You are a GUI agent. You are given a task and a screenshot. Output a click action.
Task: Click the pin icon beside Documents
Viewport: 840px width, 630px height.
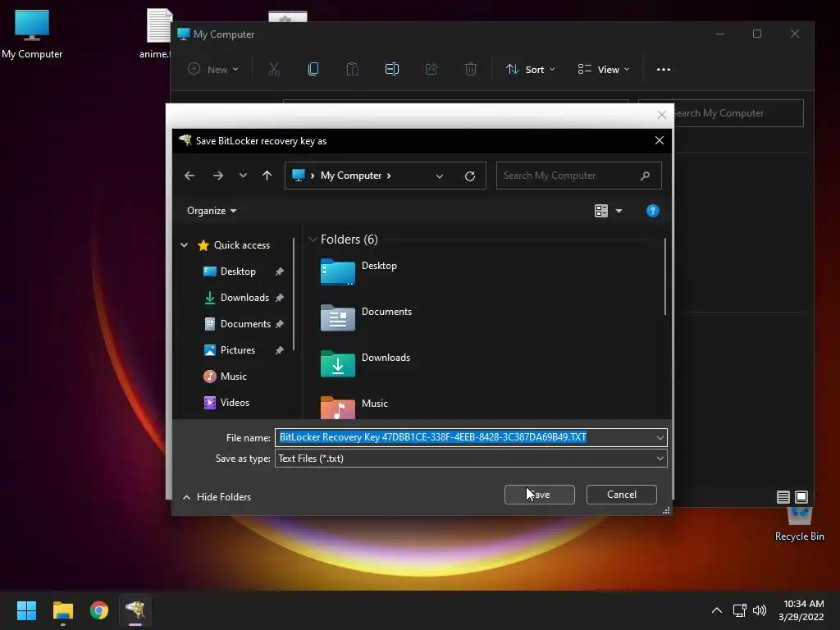tap(279, 324)
